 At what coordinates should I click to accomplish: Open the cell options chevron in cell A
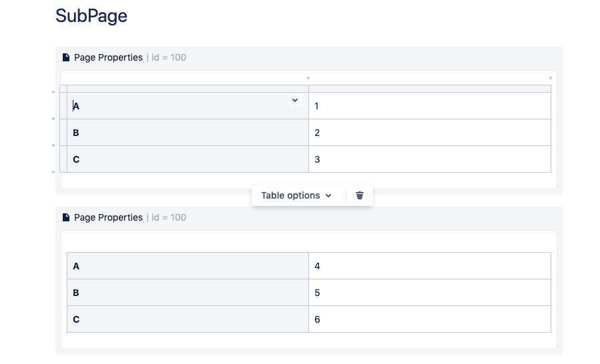[294, 100]
